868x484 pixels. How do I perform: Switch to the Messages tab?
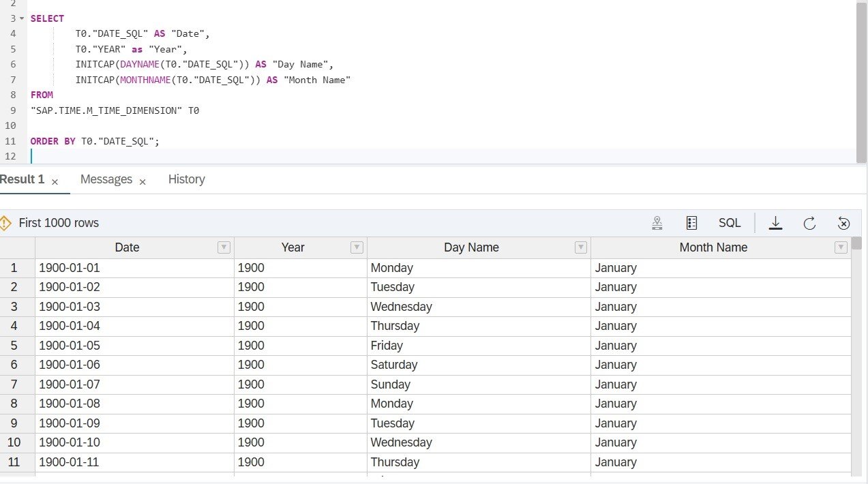pos(106,179)
